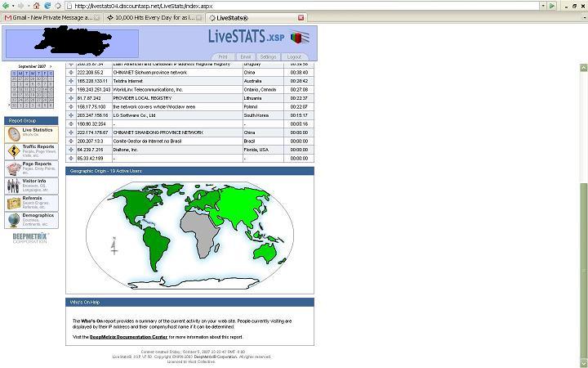Close the Gmail browser tab
This screenshot has width=588, height=368.
coord(96,18)
